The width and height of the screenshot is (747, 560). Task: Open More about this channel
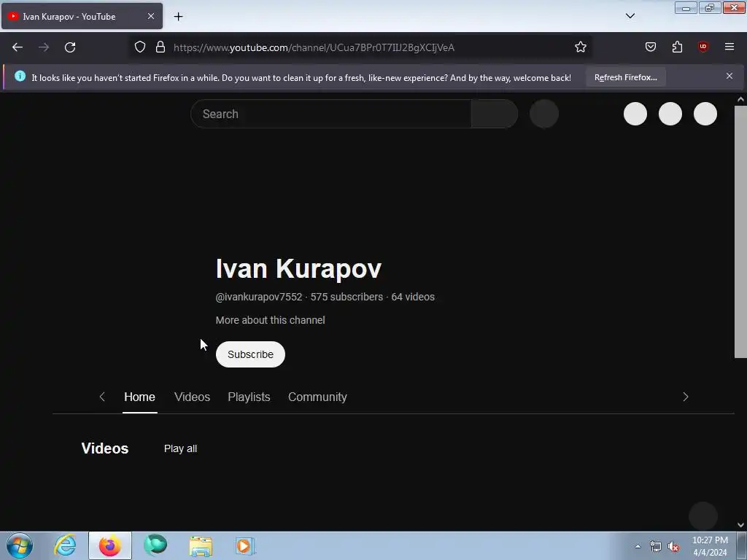[x=270, y=320]
